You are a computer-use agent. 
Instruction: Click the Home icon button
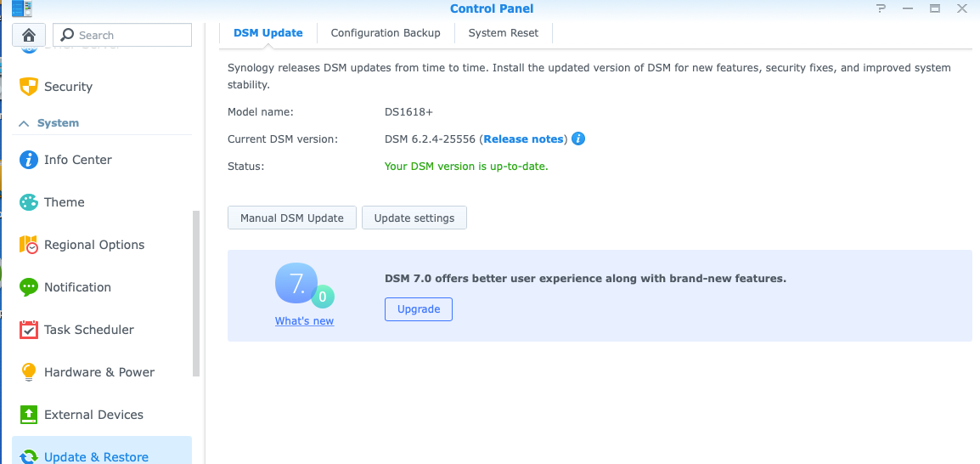pyautogui.click(x=29, y=35)
